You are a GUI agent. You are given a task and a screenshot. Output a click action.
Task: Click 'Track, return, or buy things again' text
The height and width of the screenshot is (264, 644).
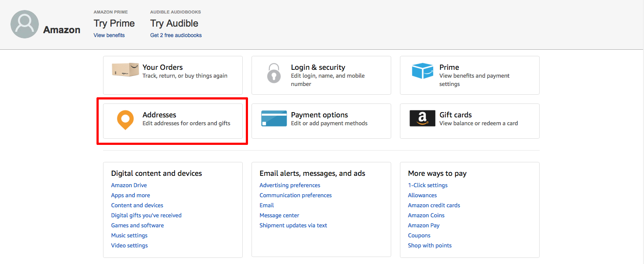185,76
